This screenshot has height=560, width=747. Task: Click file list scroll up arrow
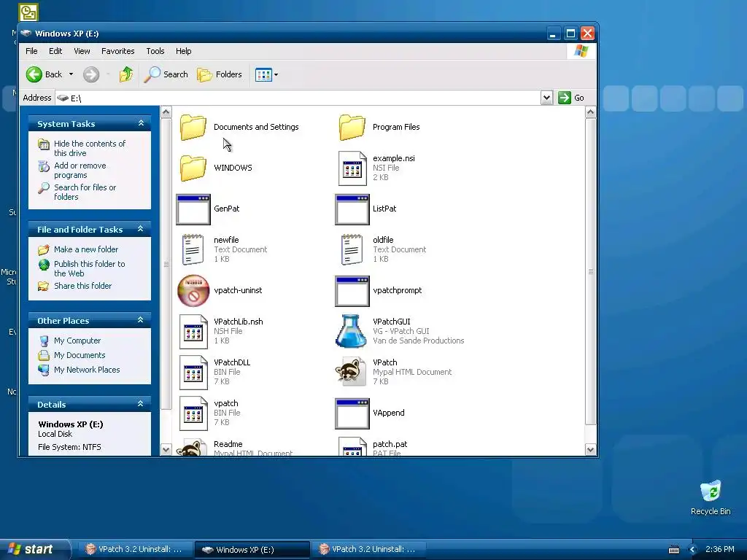(590, 112)
